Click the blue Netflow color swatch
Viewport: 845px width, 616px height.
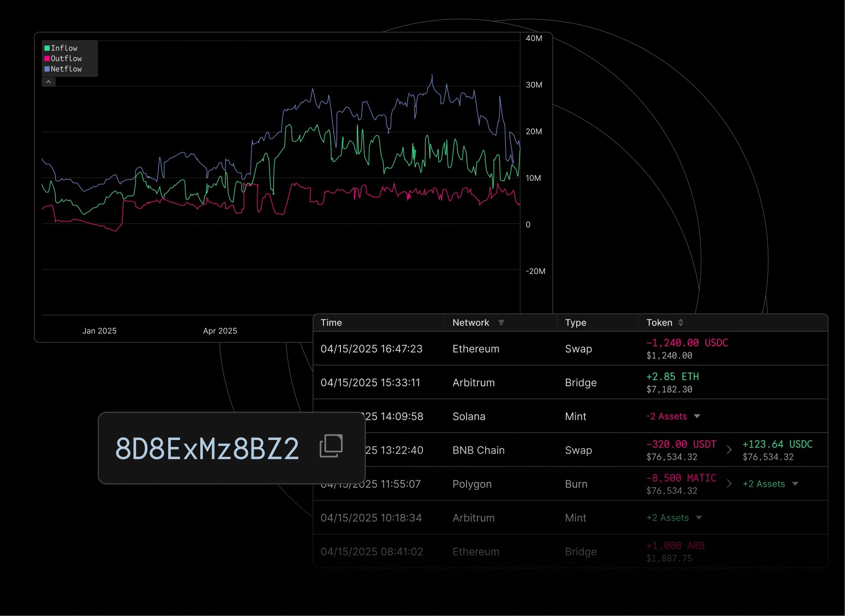click(x=47, y=69)
